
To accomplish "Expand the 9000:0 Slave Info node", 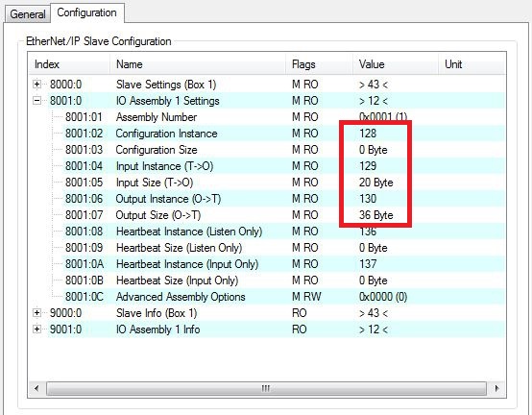I will tap(37, 313).
